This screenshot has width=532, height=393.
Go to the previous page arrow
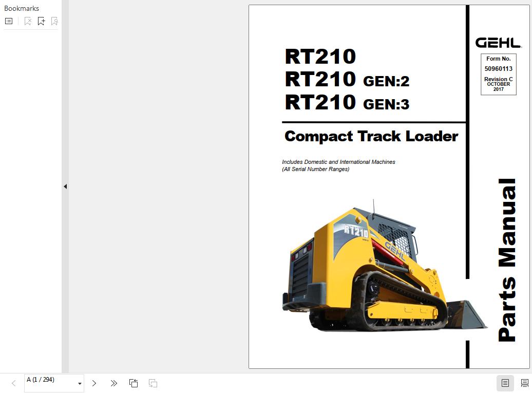13,383
